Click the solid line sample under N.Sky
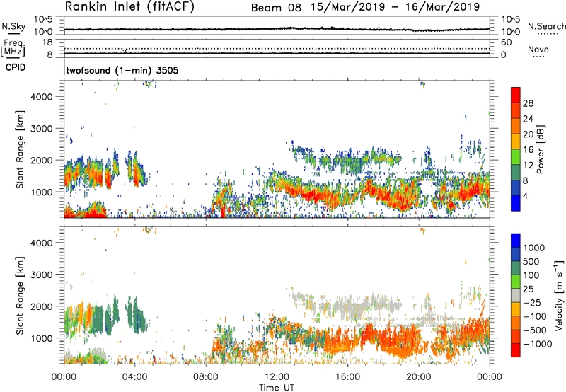Screen dimensions: 566x392 tap(13, 33)
